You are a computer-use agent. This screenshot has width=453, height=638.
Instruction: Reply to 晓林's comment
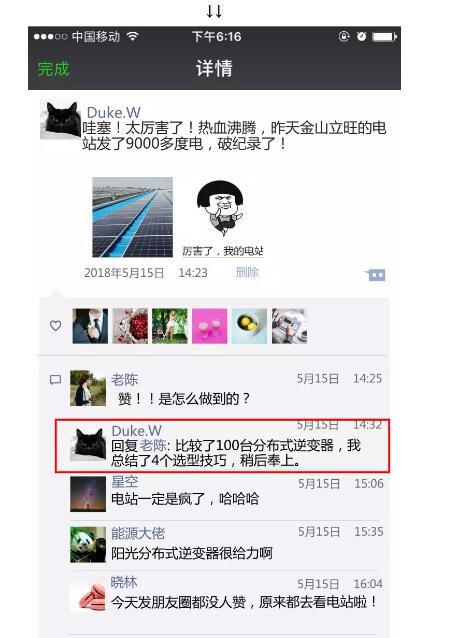[x=226, y=595]
